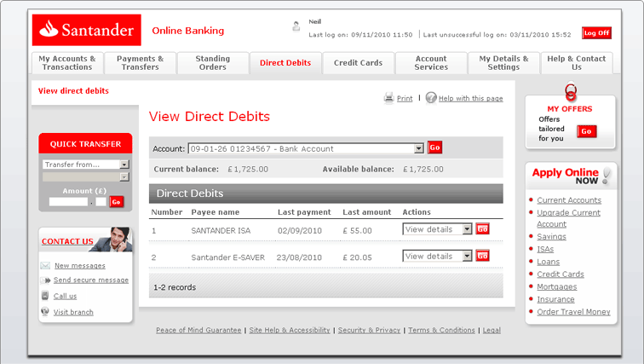Open Payments & Transfers tab

coord(140,63)
